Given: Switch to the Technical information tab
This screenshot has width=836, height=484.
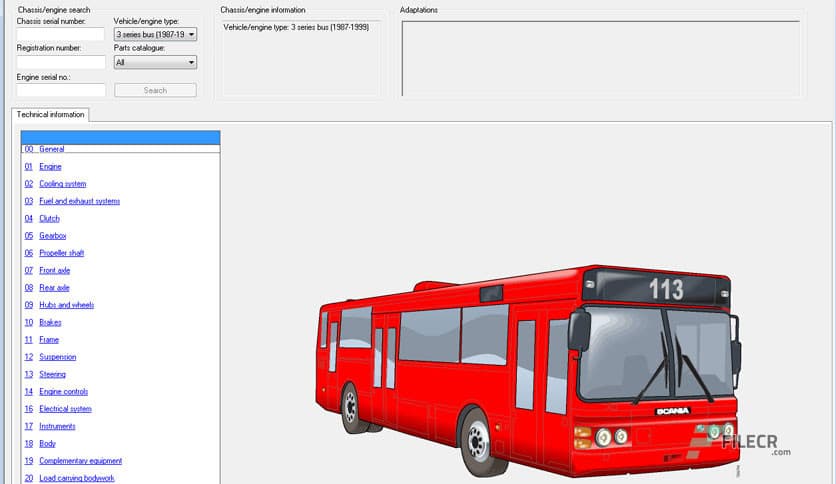Looking at the screenshot, I should click(x=51, y=115).
